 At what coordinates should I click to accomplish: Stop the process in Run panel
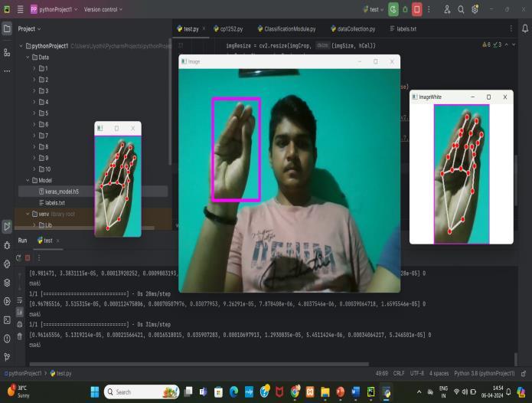28,258
